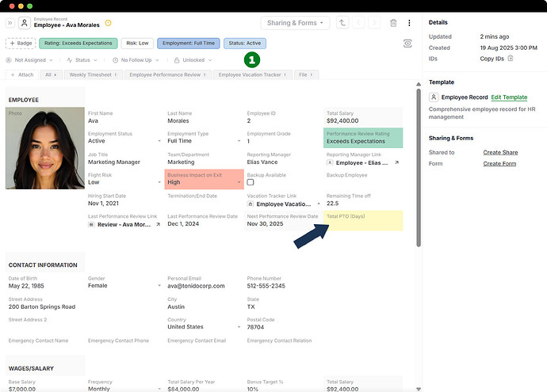Toggle the Unlocked lock status
Viewport: 547px width, 392px height.
tap(193, 59)
